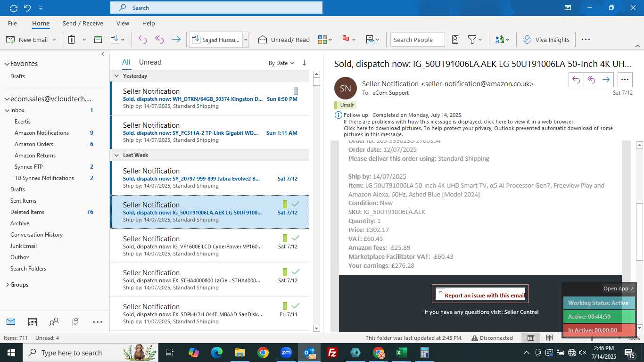This screenshot has width=644, height=362.
Task: Toggle completed check on LaCie email
Action: tap(296, 272)
